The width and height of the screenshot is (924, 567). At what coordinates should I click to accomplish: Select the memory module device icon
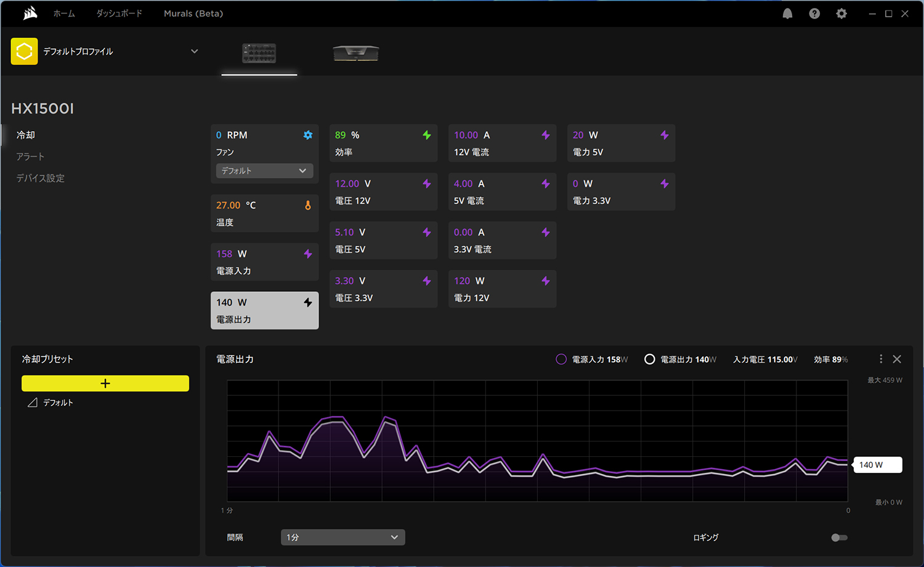pos(356,54)
